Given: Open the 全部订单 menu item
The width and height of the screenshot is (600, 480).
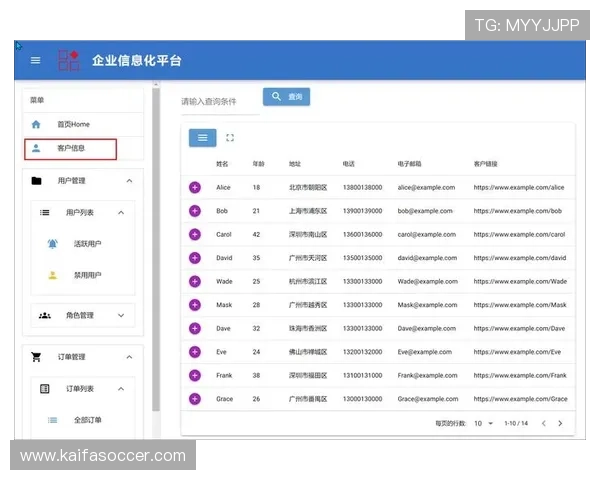Looking at the screenshot, I should 83,420.
